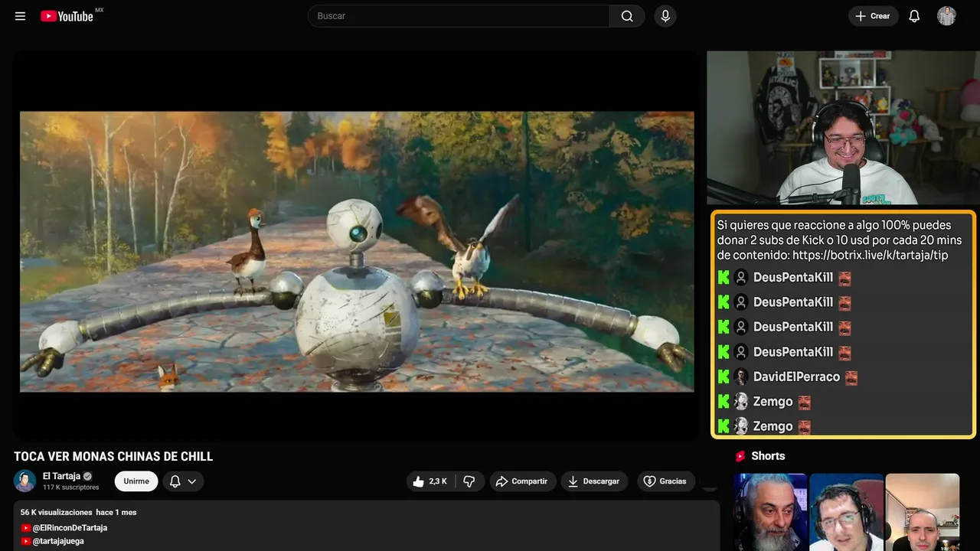Expand the subscription bell notification dropdown
The height and width of the screenshot is (551, 980).
coord(183,481)
